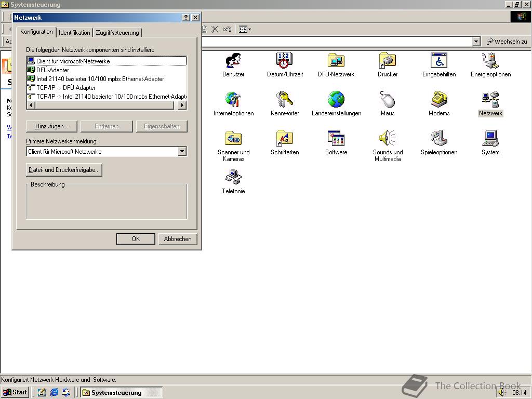Open the Start menu
Screen dimensions: 532x399
tap(15, 392)
